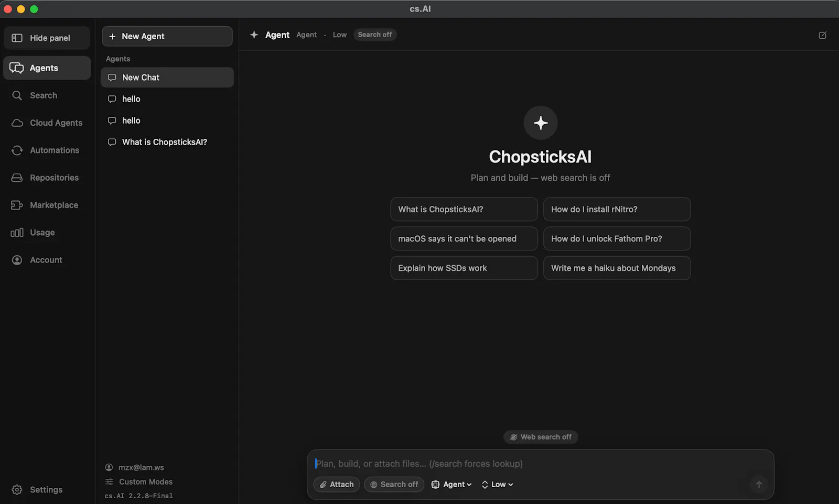Open the What is ChopsticksAI? chat in list

click(167, 142)
